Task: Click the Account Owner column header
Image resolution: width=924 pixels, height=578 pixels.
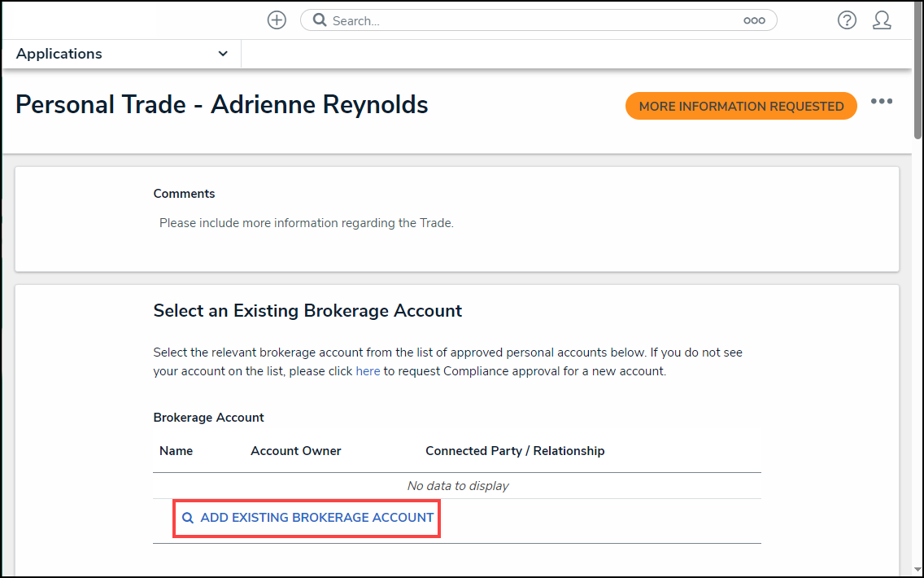Action: tap(295, 450)
